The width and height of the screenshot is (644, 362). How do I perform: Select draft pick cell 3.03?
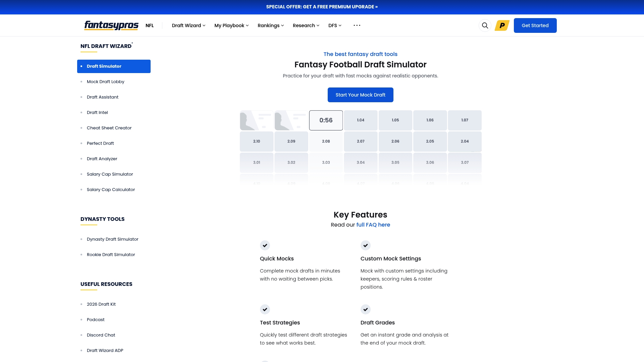click(x=326, y=163)
